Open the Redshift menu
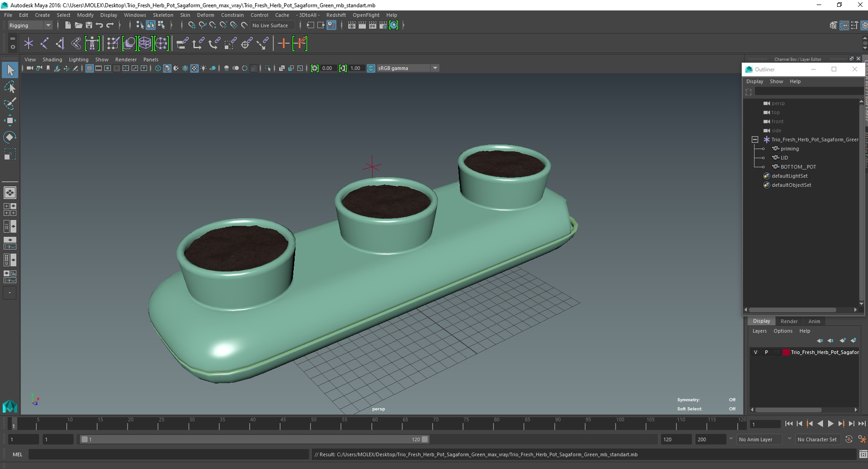 click(336, 15)
